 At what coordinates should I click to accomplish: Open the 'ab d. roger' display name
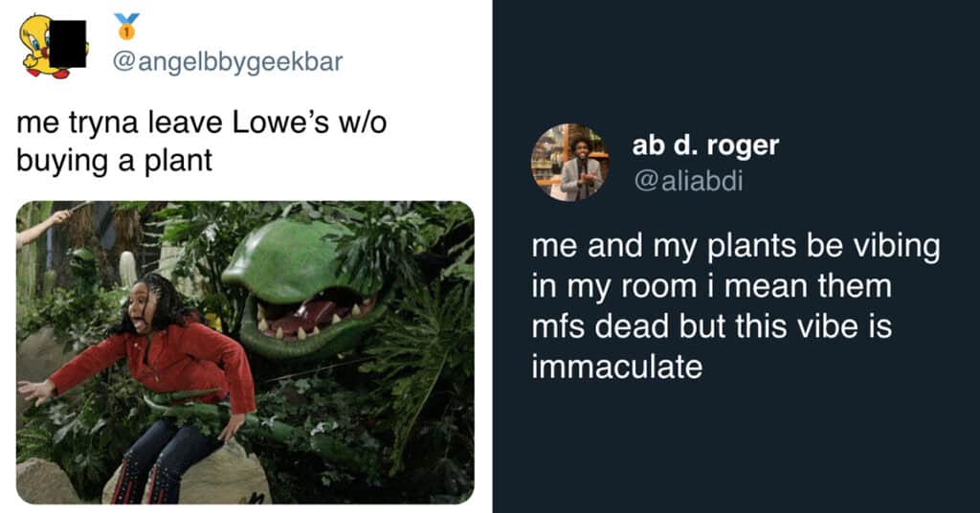705,145
